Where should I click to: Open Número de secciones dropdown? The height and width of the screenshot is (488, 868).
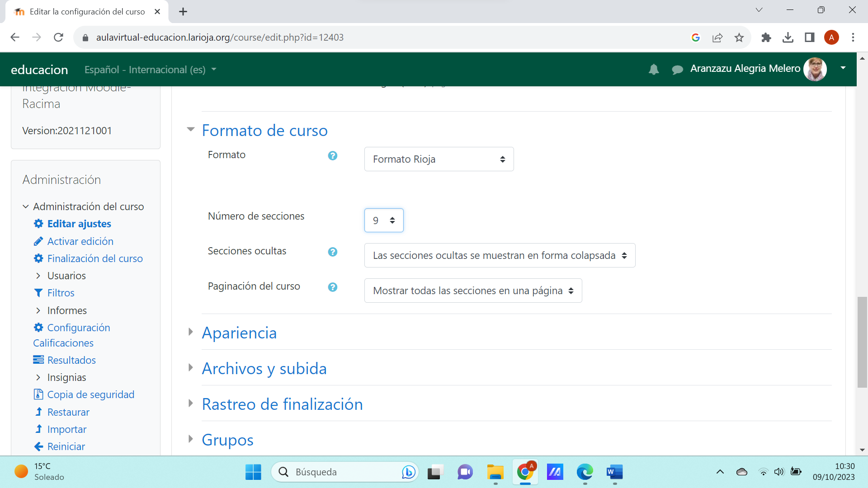[383, 221]
